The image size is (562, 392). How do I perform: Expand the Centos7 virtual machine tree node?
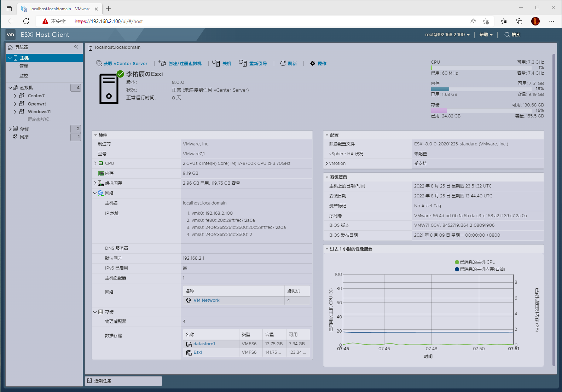[15, 96]
